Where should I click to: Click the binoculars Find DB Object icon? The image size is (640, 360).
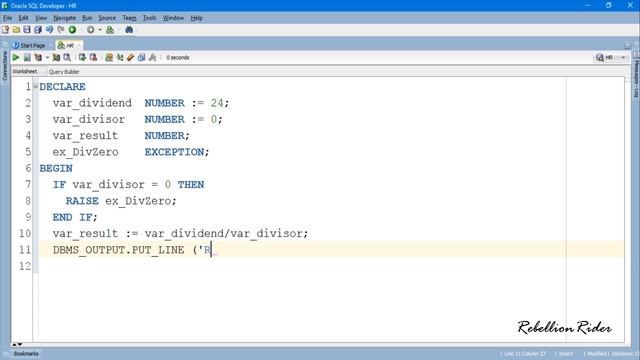129,29
